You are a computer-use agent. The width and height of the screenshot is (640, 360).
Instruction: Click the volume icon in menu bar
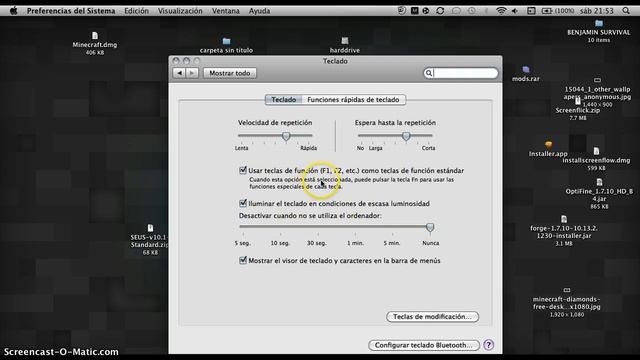[x=515, y=11]
